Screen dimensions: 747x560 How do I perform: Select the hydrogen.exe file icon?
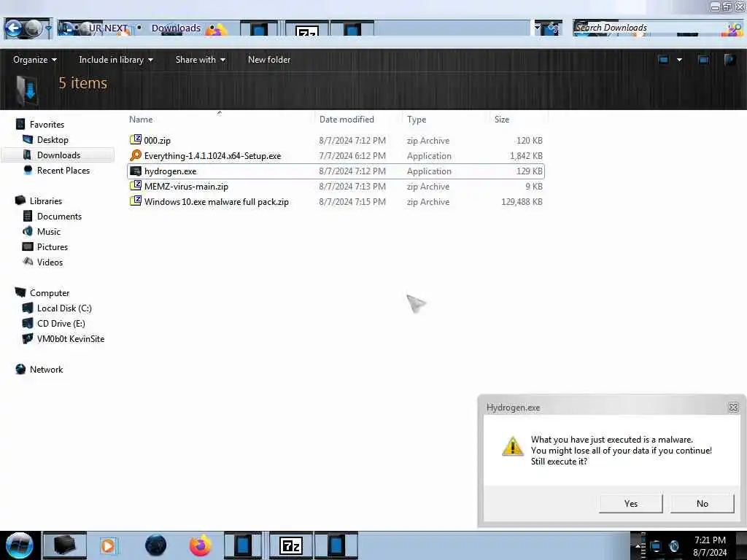(136, 171)
